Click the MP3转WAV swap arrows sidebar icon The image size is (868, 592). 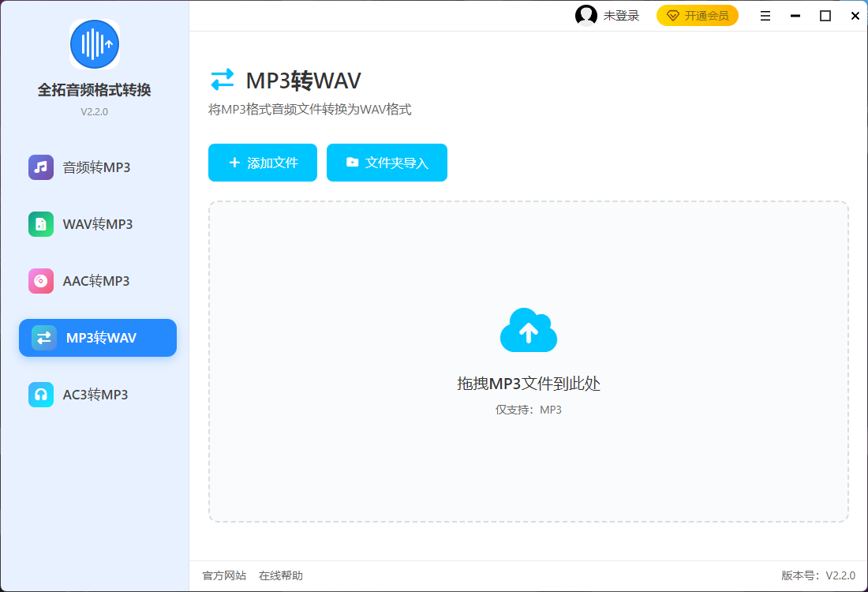[44, 338]
